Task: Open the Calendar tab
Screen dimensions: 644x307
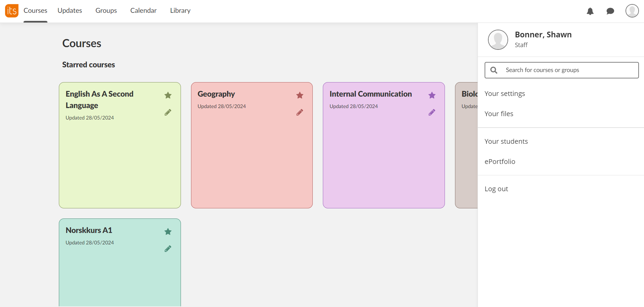Action: point(143,11)
